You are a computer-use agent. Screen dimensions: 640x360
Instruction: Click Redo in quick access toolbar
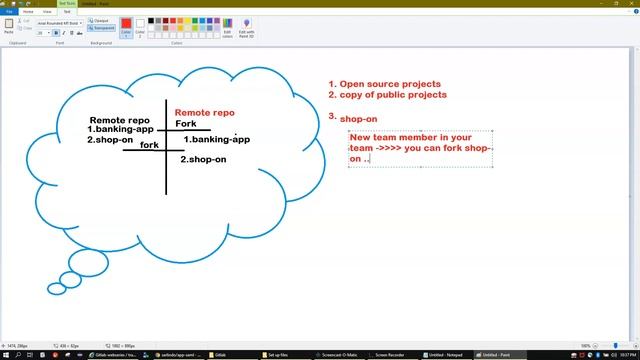(x=28, y=3)
